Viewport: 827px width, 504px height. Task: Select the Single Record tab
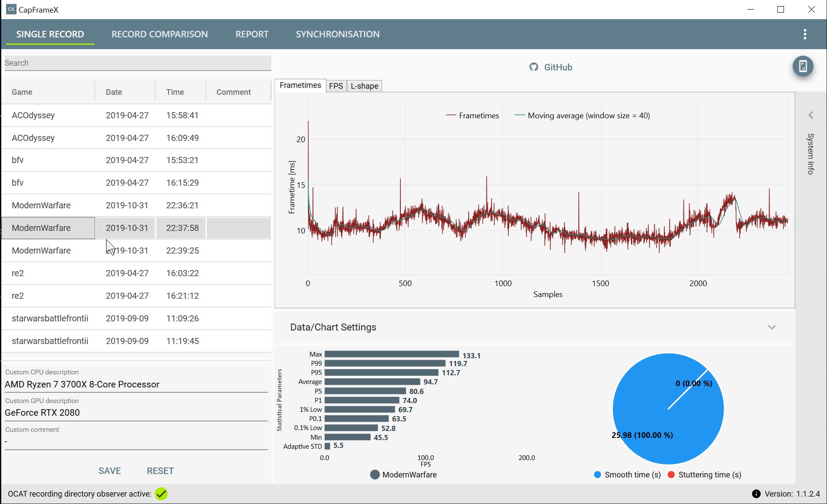coord(50,34)
